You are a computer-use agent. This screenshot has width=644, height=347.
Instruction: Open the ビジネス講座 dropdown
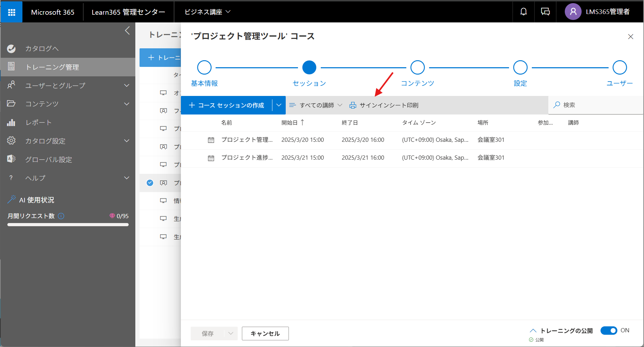(x=208, y=12)
